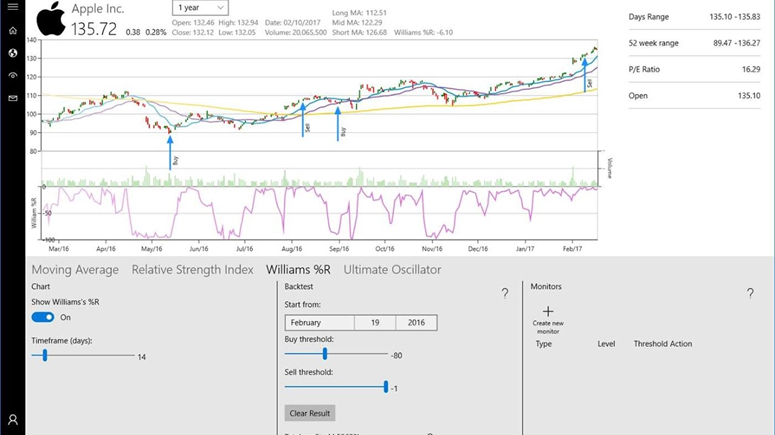Open the hamburger navigation menu
Image resolution: width=775 pixels, height=435 pixels.
click(13, 8)
